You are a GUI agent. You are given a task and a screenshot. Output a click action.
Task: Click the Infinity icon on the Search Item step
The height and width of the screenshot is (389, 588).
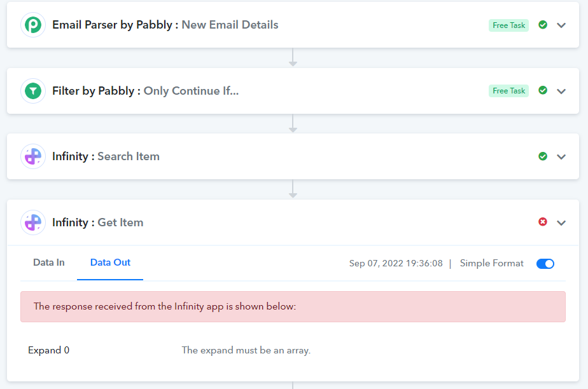[33, 156]
